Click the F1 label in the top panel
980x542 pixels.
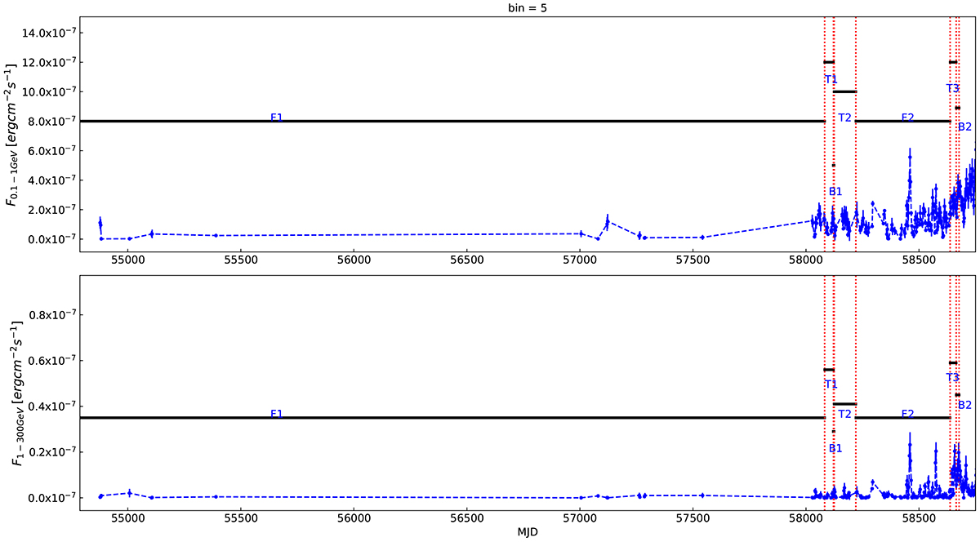276,118
